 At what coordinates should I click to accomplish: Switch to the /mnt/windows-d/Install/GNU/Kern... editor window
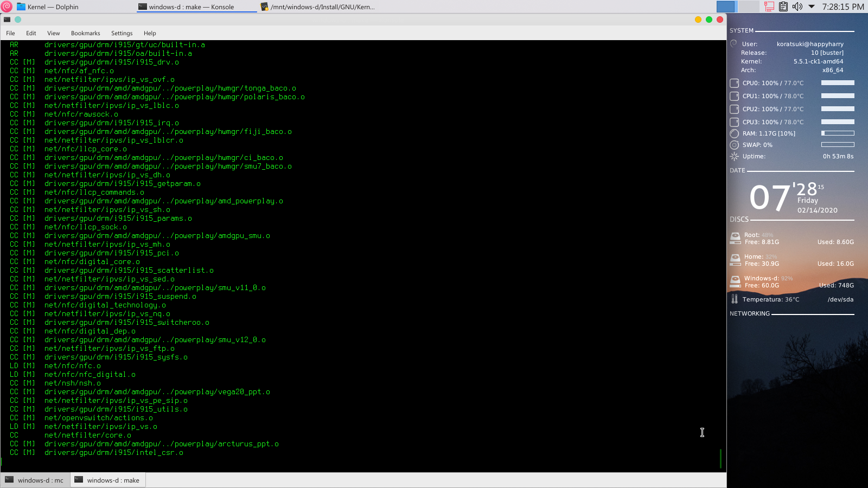pos(317,7)
